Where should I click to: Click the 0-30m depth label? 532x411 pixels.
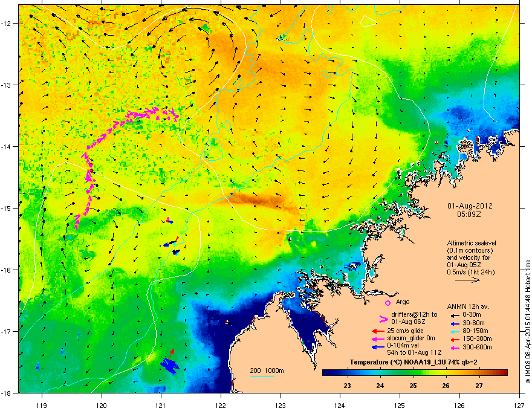click(472, 315)
